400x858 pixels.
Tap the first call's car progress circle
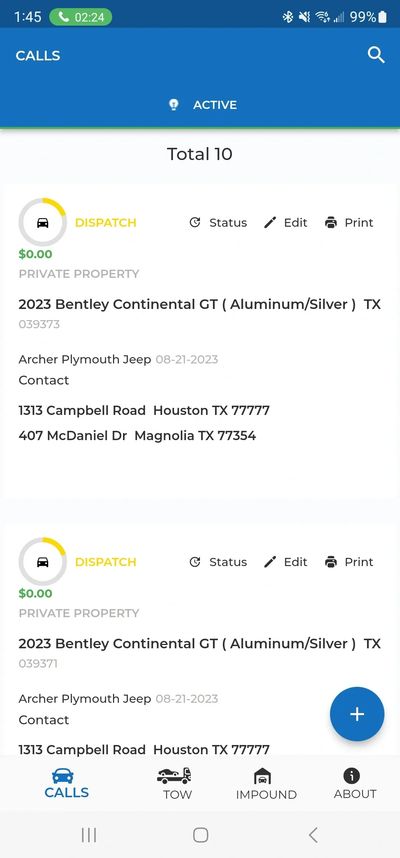coord(43,223)
